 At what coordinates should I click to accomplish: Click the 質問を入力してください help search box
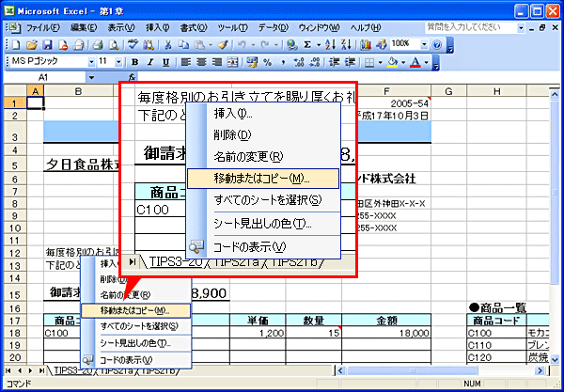point(471,27)
